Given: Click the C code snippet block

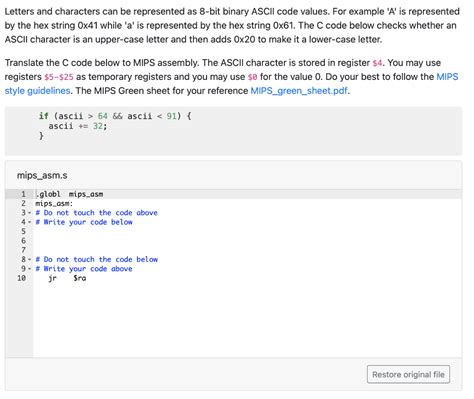Looking at the screenshot, I should click(x=233, y=131).
